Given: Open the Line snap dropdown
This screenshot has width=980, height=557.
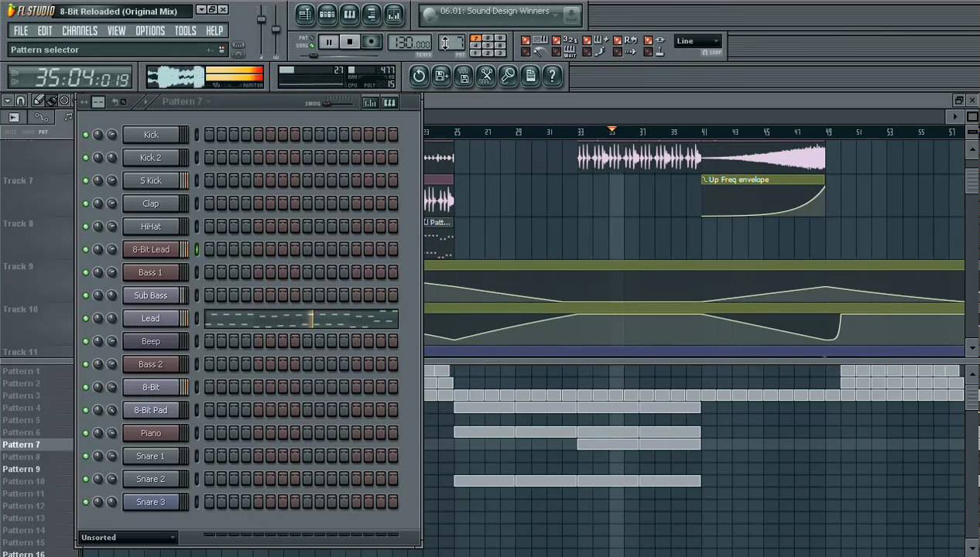Looking at the screenshot, I should click(697, 41).
